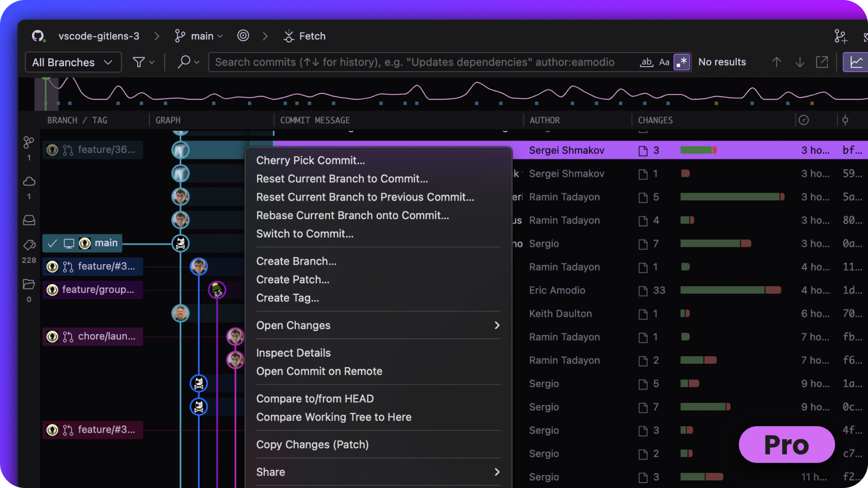
Task: Focus the Search commits input field
Action: coord(423,62)
